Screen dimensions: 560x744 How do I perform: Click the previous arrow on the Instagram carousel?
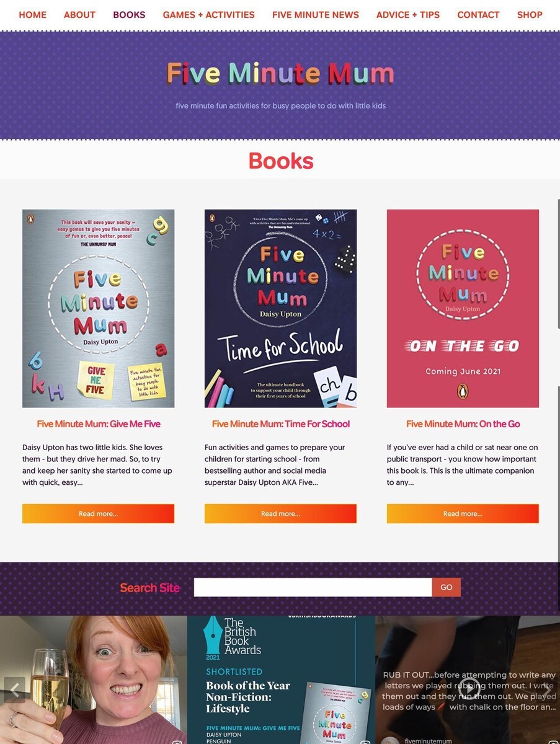pyautogui.click(x=14, y=689)
